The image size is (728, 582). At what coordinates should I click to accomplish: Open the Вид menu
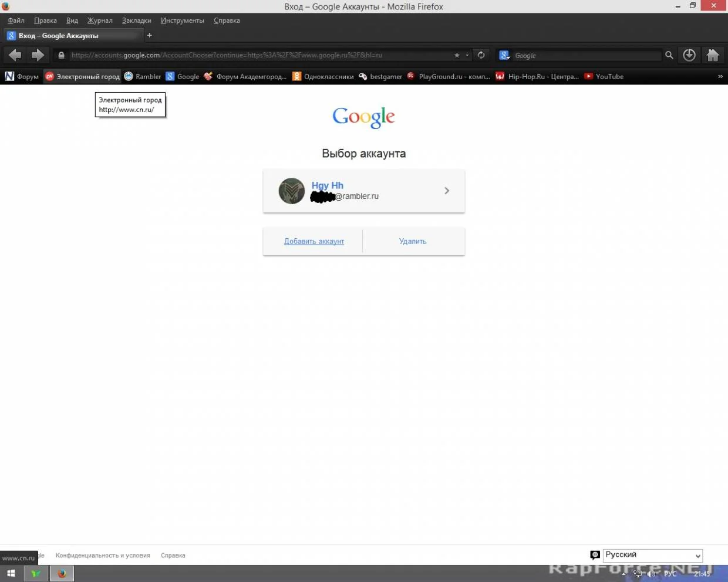[72, 21]
